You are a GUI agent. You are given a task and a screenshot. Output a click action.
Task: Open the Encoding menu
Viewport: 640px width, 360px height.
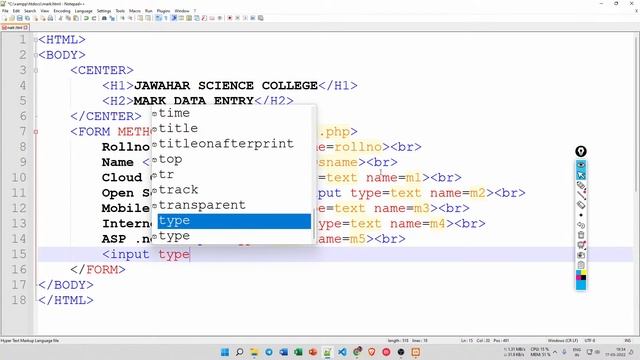click(62, 11)
